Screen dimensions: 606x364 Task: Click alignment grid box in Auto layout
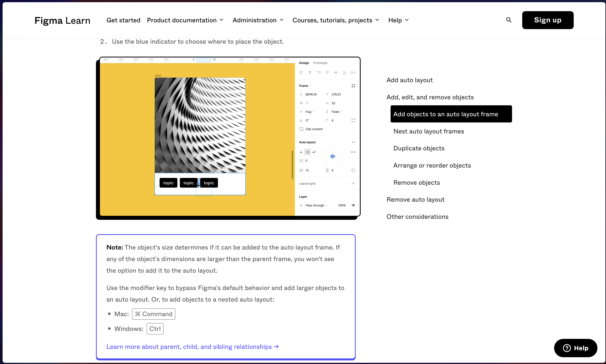coord(333,156)
